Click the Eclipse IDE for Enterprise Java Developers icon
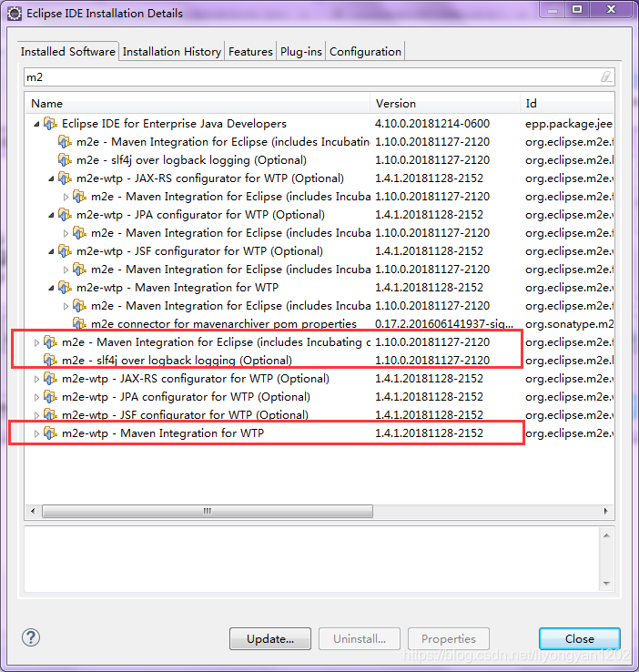Image resolution: width=639 pixels, height=672 pixels. (51, 124)
